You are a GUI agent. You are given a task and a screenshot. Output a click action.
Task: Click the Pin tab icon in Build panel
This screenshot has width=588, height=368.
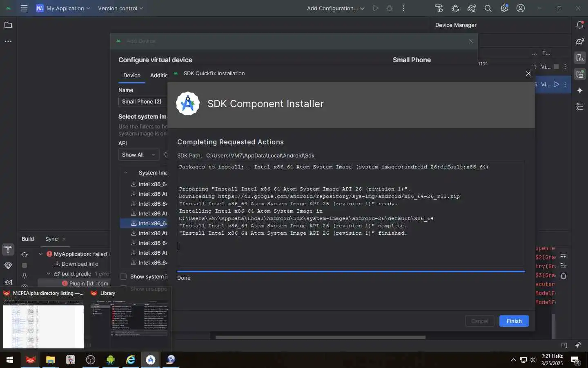24,276
